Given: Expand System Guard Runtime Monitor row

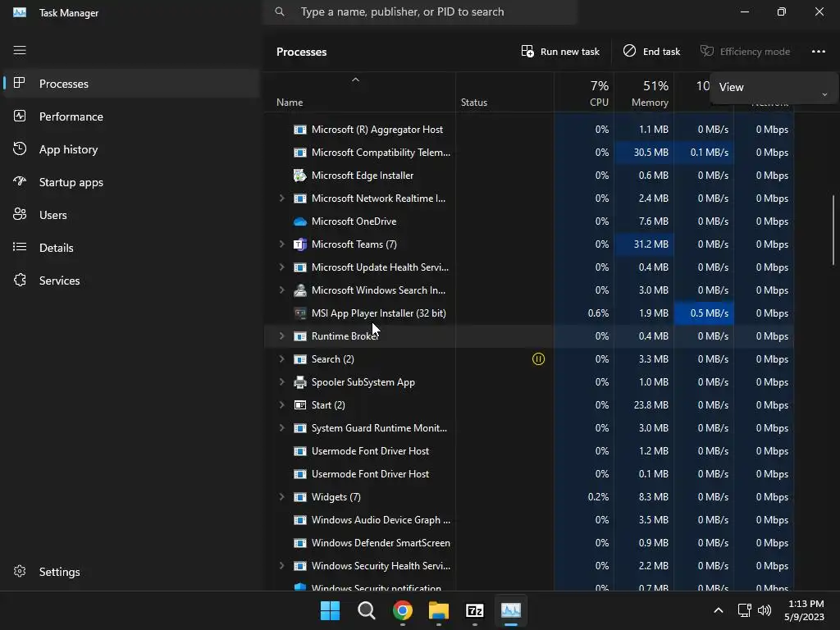Looking at the screenshot, I should (282, 428).
